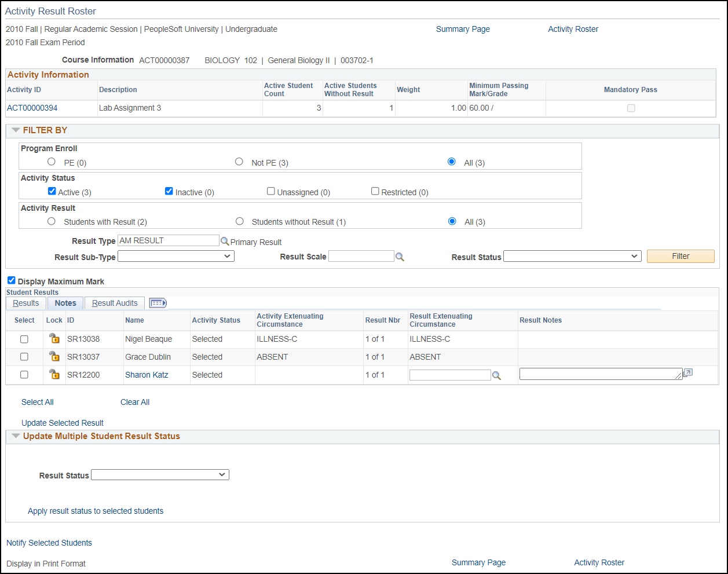Select the Students with Result (2) radio button
The height and width of the screenshot is (574, 728).
pyautogui.click(x=52, y=221)
